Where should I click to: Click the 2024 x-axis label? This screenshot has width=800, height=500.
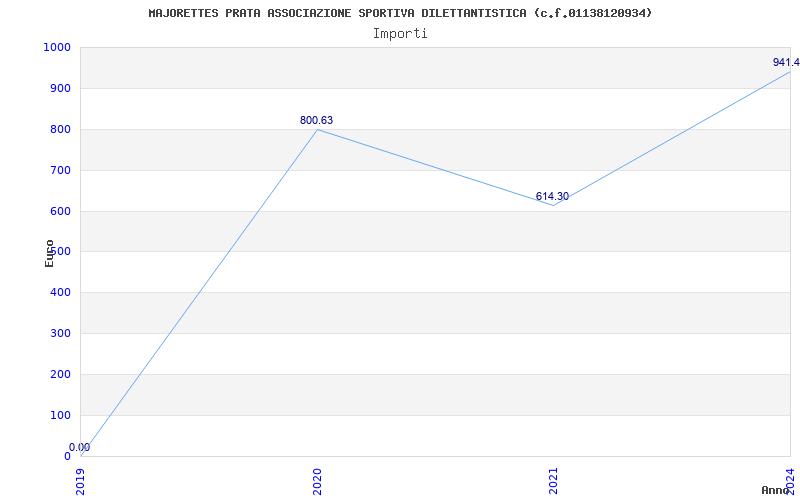click(790, 481)
